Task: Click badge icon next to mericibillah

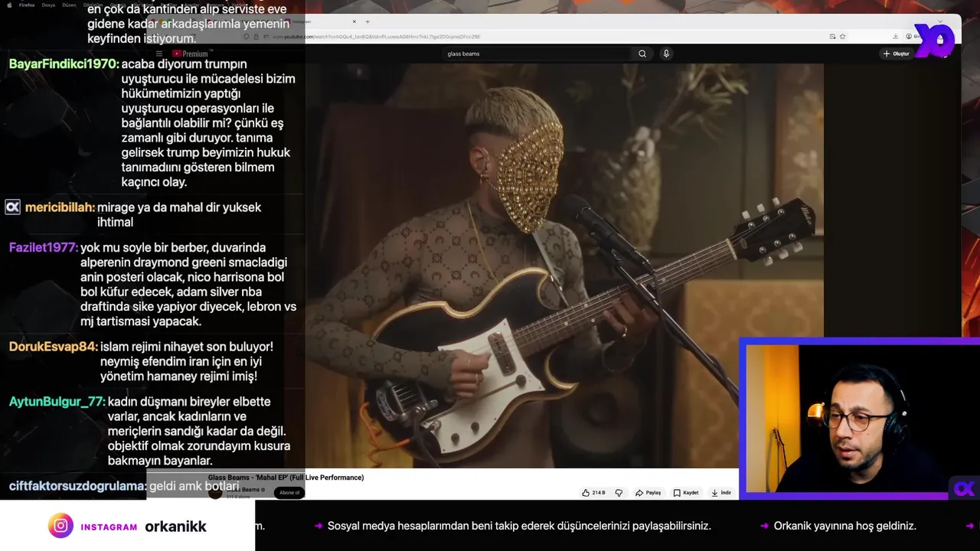Action: (x=12, y=207)
